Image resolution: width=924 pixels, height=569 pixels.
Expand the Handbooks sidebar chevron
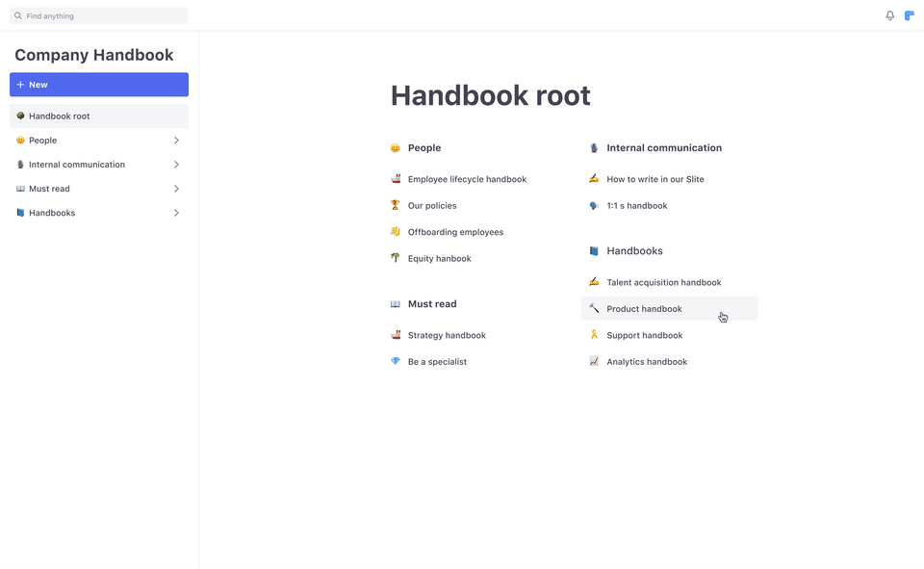pos(176,213)
